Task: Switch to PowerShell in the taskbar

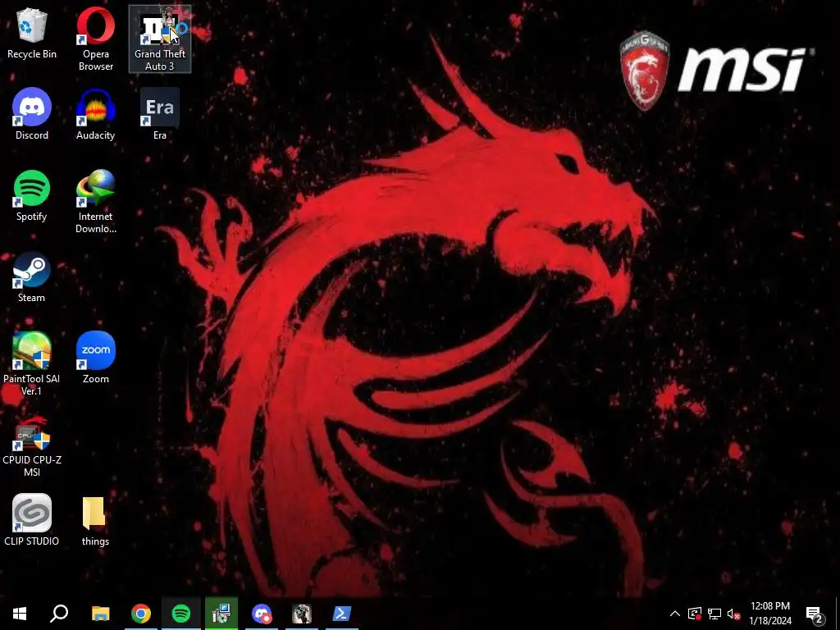Action: (x=342, y=614)
